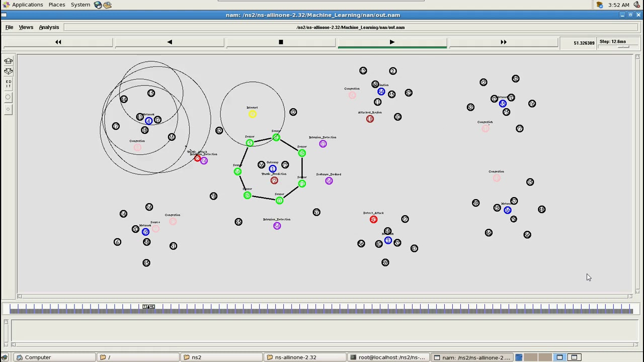Rewind the animation with the double-arrow button
Viewport: 644px width, 362px height.
point(58,42)
